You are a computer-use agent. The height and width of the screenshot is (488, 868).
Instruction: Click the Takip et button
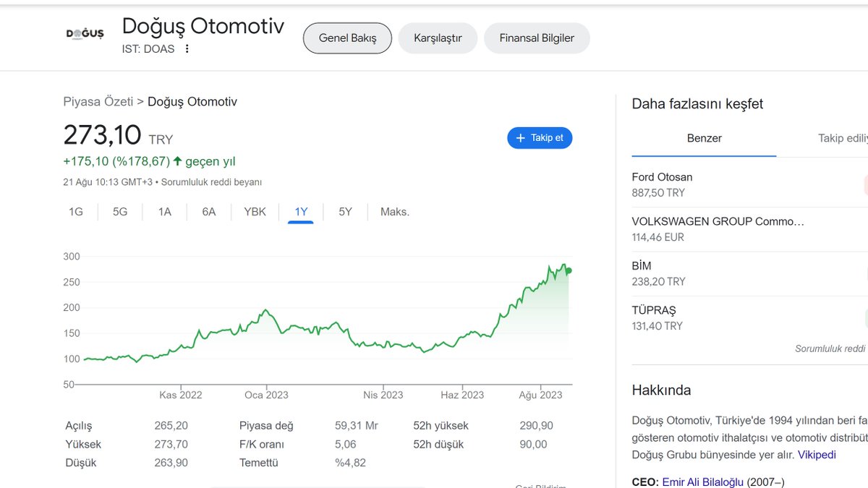[540, 137]
